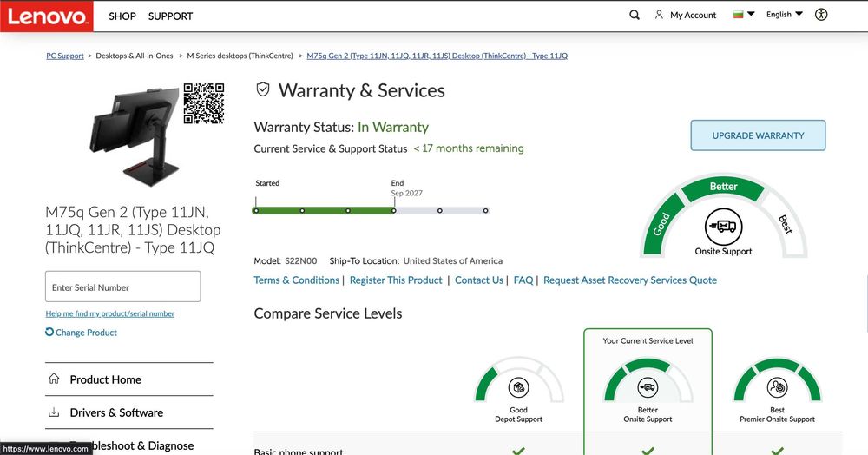Screen dimensions: 868x455
Task: Click the Better segment of the large gauge
Action: 723,187
